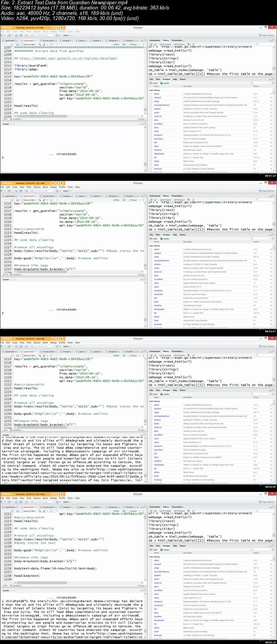
Task: Switch to Plots tab in frame stamped 00:02:47
Action: (x=158, y=235)
